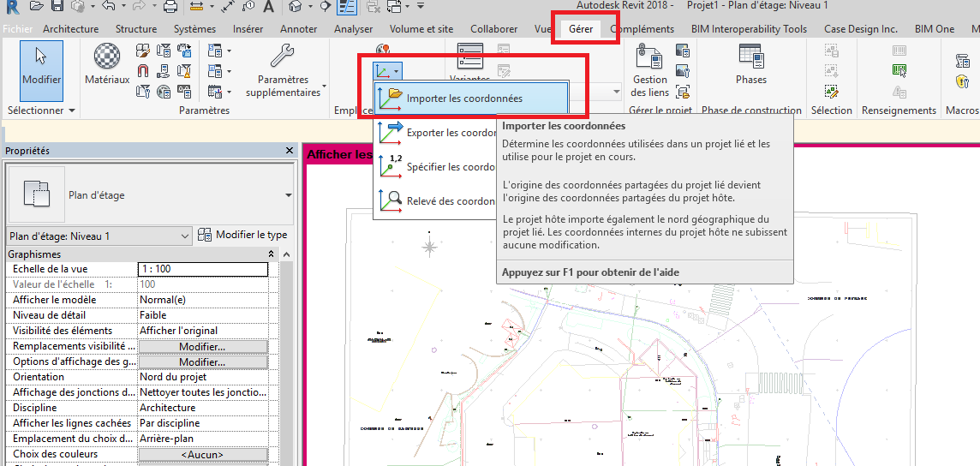Click the <Aucun> Choix des couleurs button
980x466 pixels.
coord(202,455)
